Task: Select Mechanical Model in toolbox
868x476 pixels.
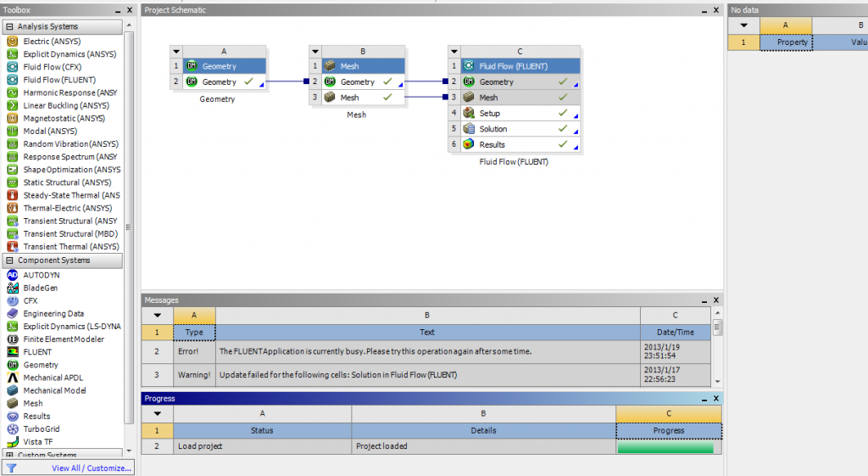Action: tap(54, 390)
